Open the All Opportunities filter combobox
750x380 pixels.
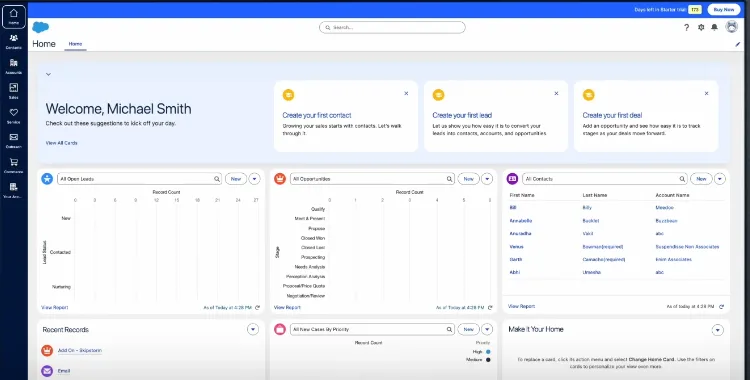pos(372,179)
